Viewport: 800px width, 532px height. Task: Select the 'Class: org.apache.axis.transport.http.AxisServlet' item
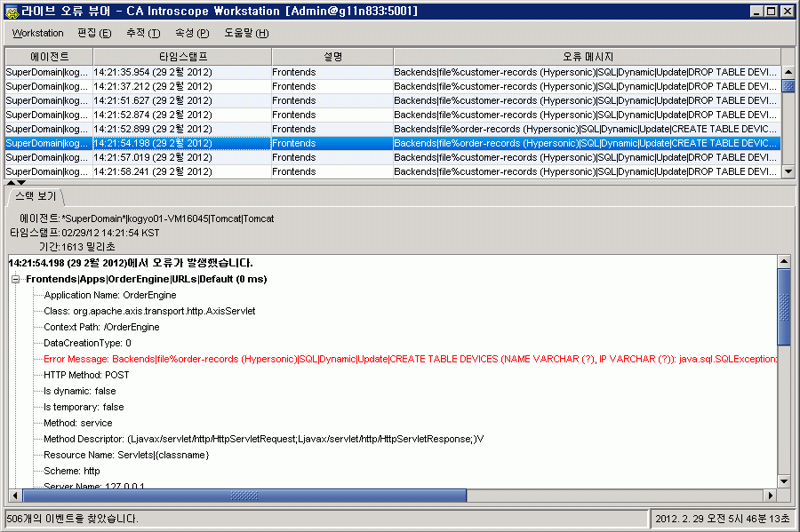[149, 312]
